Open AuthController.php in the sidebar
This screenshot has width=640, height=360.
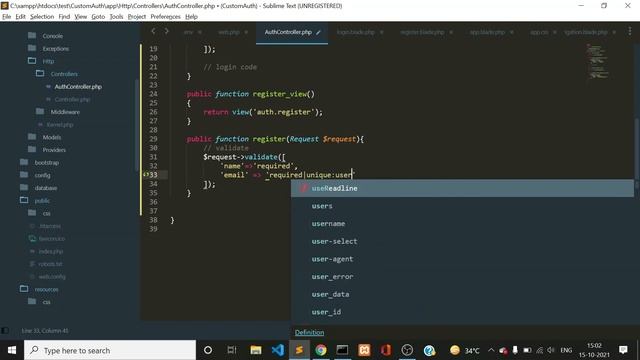78,87
